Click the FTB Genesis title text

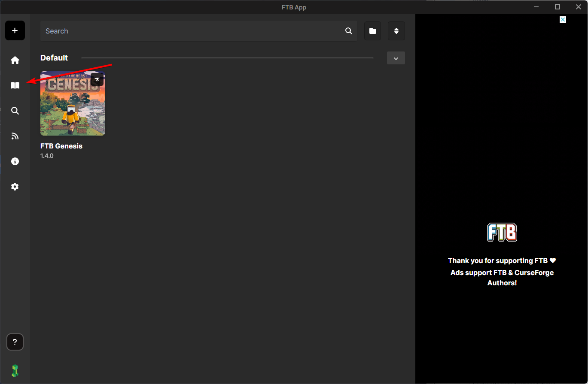(x=61, y=146)
